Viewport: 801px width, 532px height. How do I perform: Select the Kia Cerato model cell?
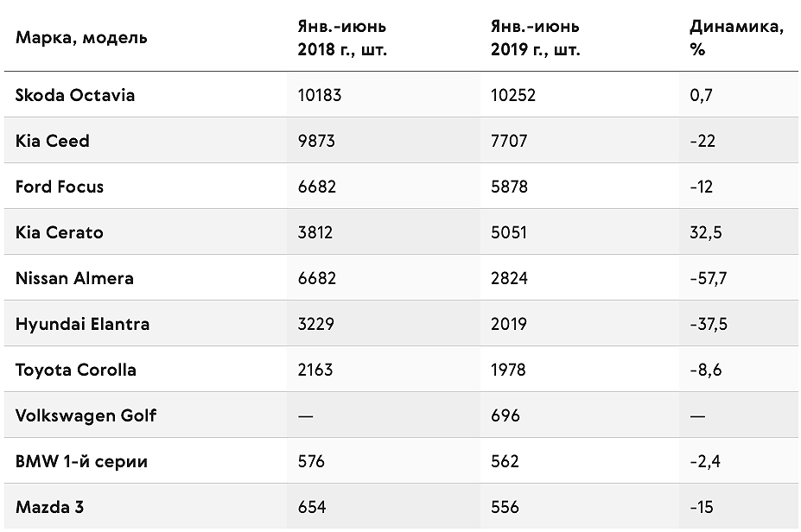[60, 233]
